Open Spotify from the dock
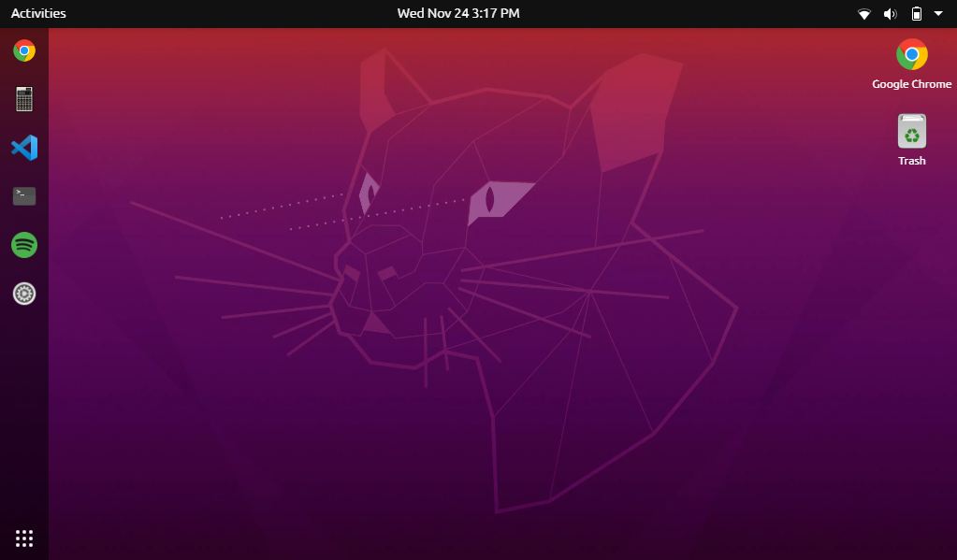 (24, 245)
